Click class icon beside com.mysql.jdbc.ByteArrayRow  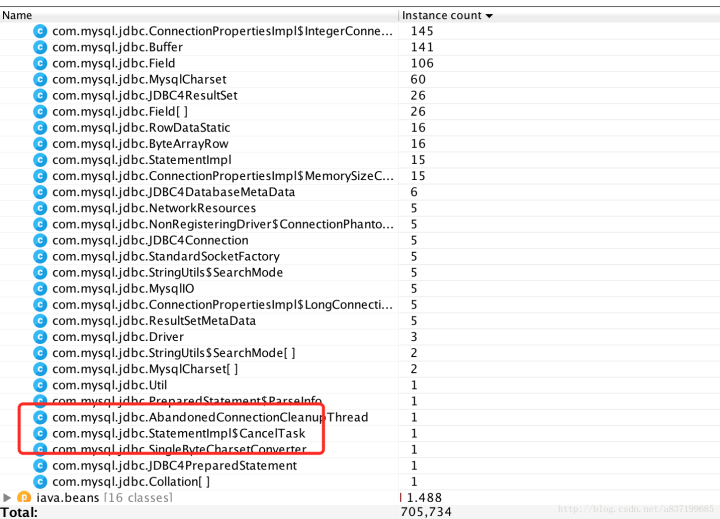pos(40,144)
